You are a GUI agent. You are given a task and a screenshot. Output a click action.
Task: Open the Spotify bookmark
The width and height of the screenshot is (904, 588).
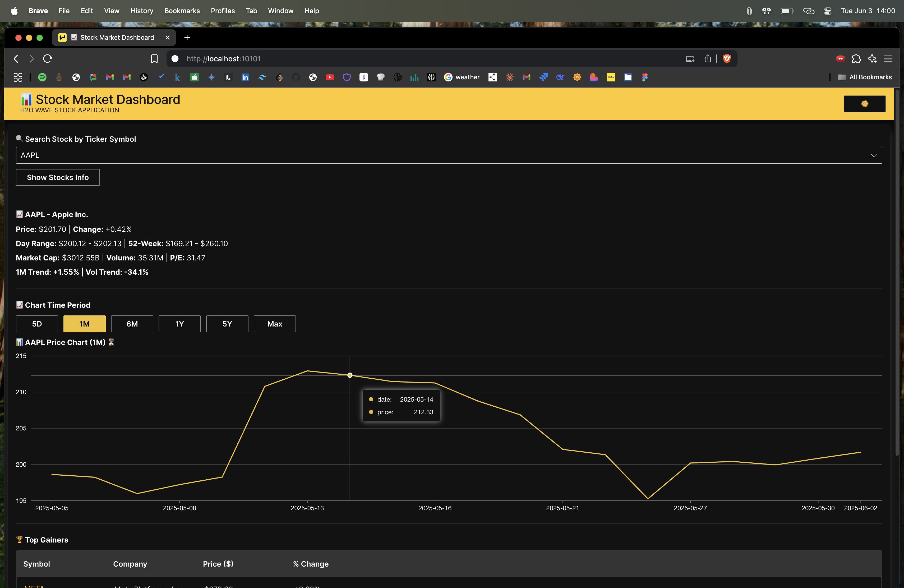[42, 77]
